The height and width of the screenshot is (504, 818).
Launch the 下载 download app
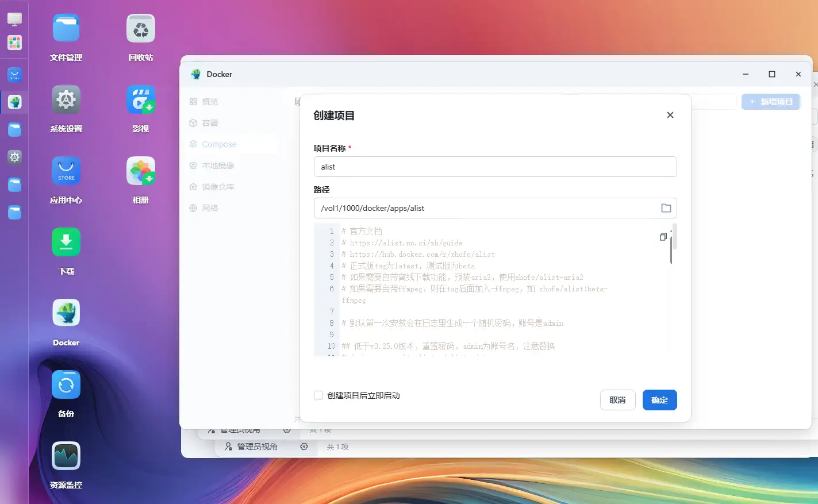point(66,241)
